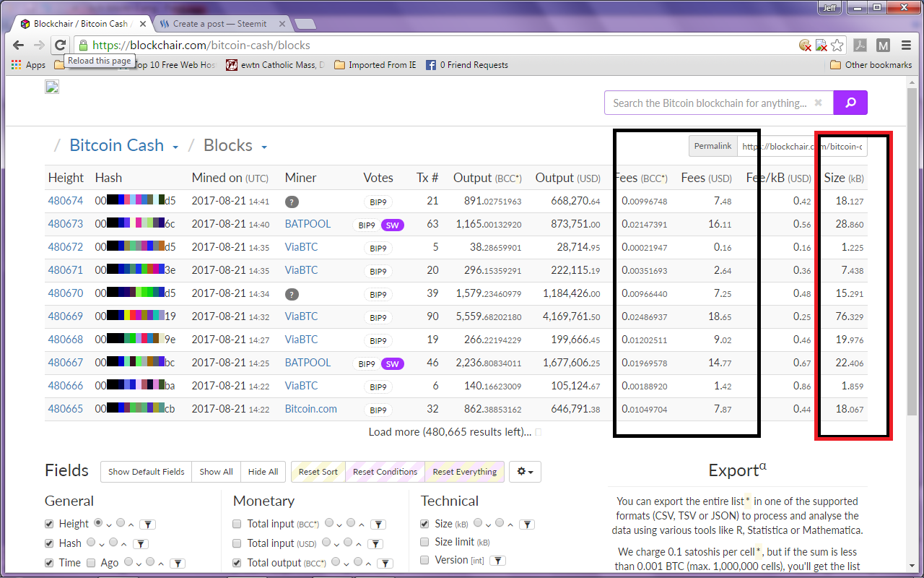Uncheck the Total output (BCC) checkbox
Image resolution: width=924 pixels, height=578 pixels.
237,563
